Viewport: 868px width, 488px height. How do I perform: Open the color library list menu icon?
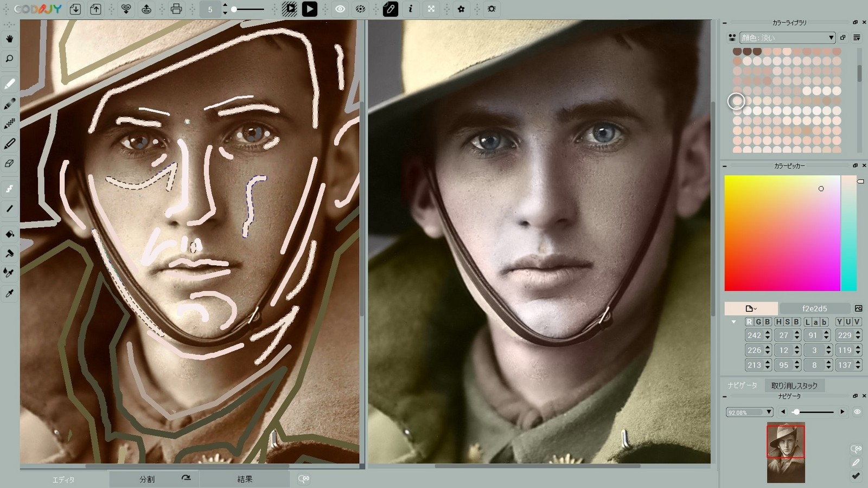pos(857,37)
